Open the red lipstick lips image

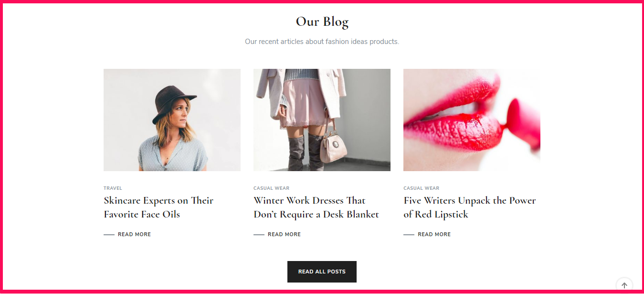point(472,120)
